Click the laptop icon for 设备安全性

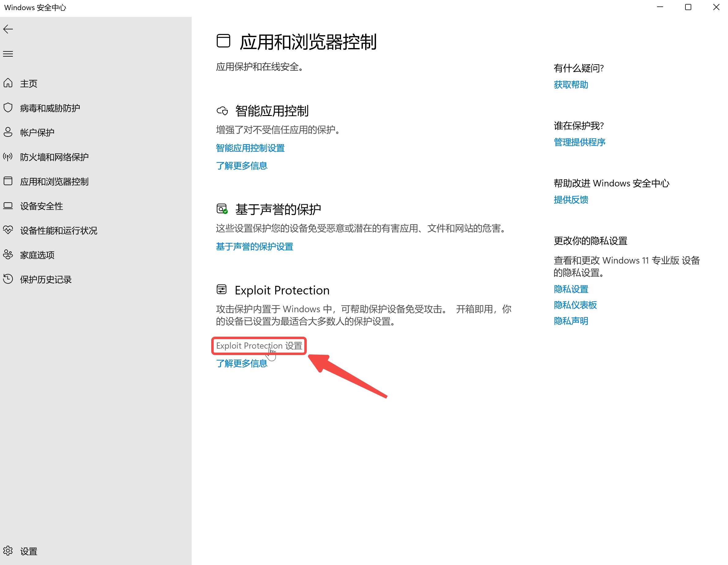(x=8, y=206)
